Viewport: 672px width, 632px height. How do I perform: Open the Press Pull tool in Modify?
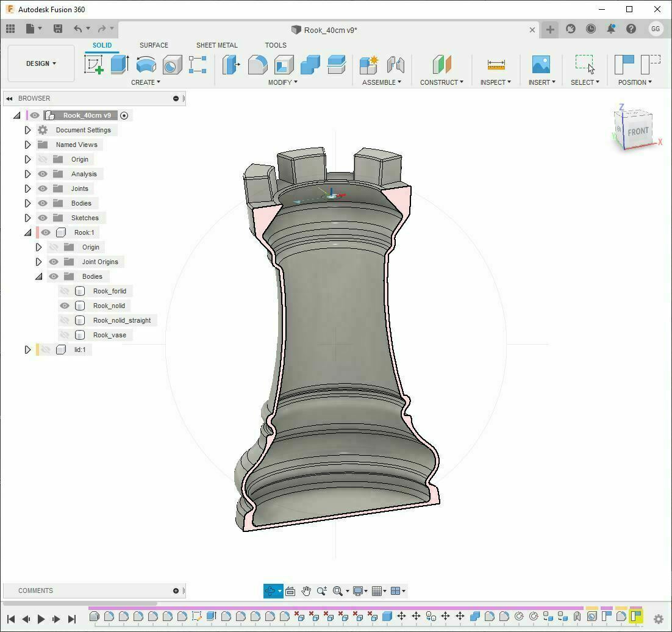click(231, 63)
